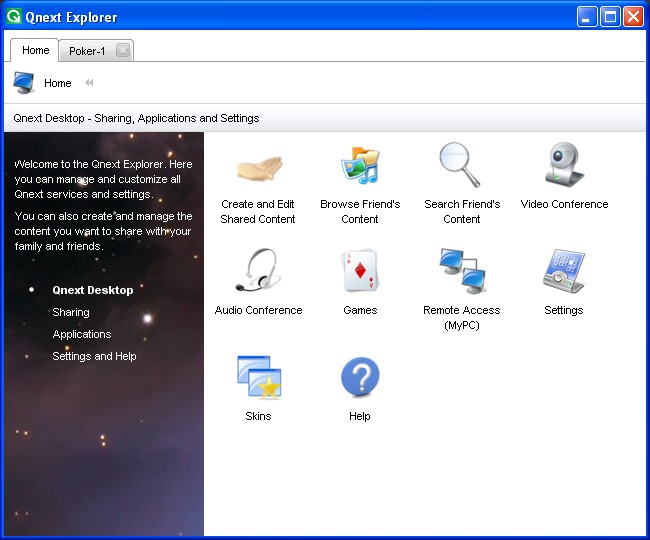650x540 pixels.
Task: Click the blue Help question mark icon
Action: 360,376
